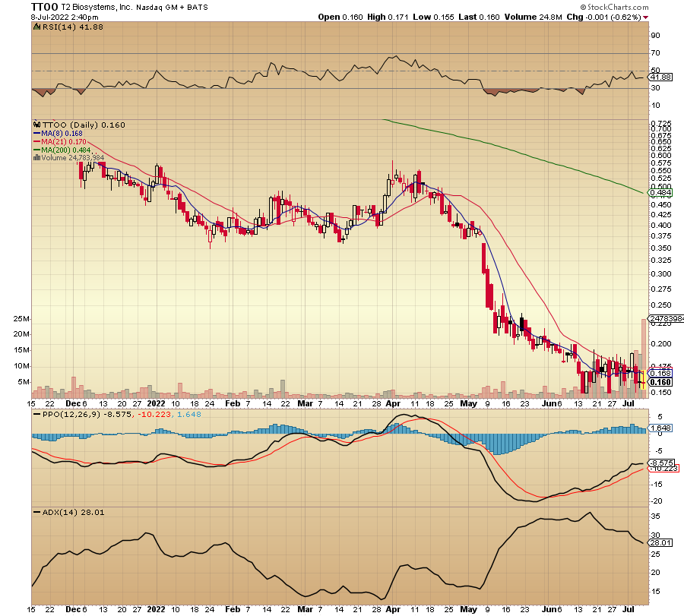
Task: Click the Mar date label on the bottom ADX axis
Action: (x=305, y=609)
